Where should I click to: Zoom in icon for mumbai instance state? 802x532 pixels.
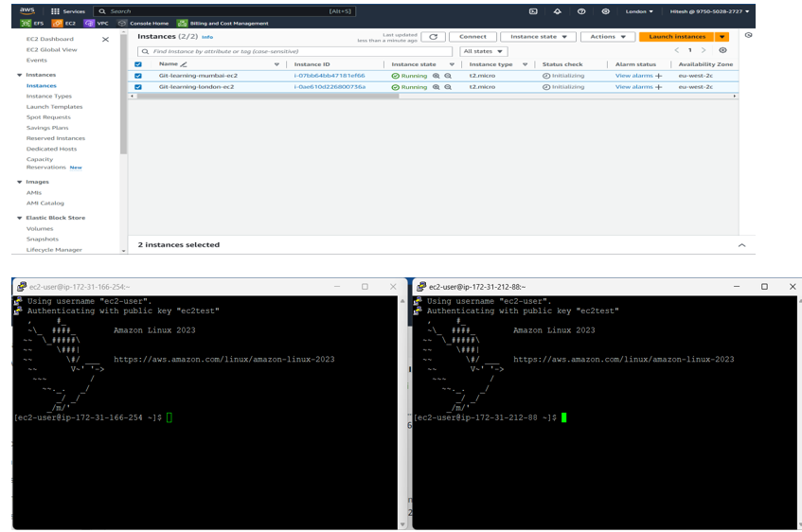pyautogui.click(x=437, y=76)
